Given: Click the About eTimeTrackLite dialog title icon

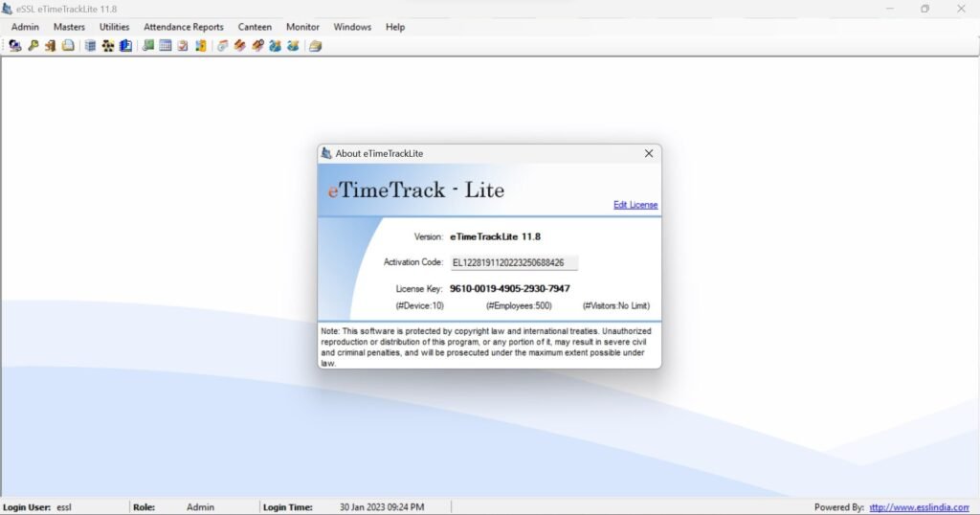Looking at the screenshot, I should (326, 153).
